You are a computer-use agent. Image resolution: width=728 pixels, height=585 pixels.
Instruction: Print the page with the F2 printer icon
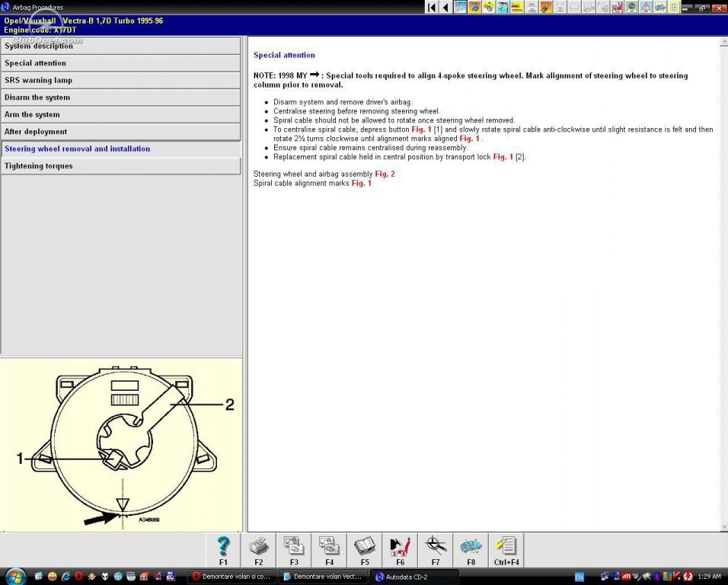pos(259,550)
